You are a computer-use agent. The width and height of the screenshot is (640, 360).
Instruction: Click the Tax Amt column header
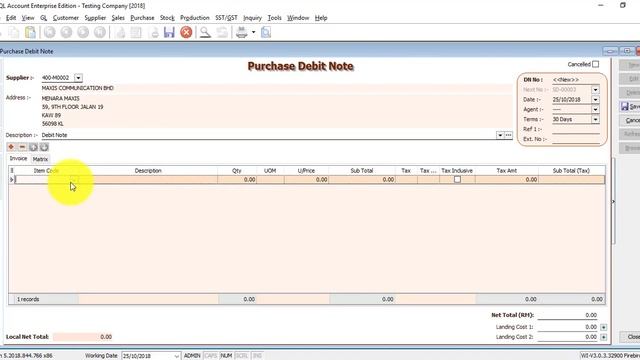[x=507, y=171]
